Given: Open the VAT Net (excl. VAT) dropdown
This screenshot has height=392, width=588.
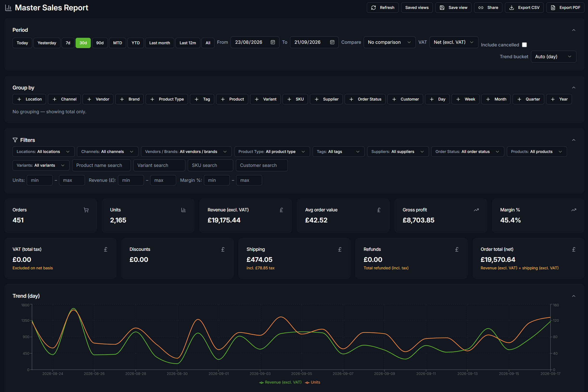Looking at the screenshot, I should (x=454, y=42).
